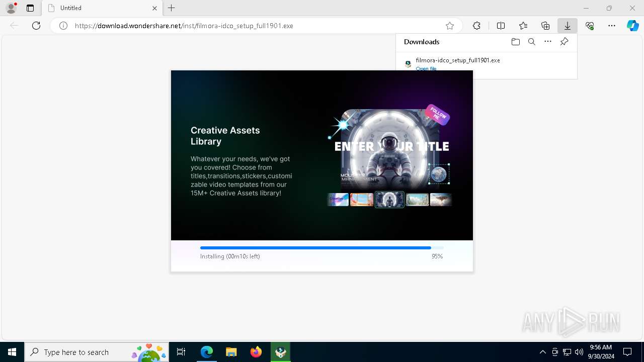Open Edge Settings and more menu
Viewport: 644px width, 362px height.
612,26
